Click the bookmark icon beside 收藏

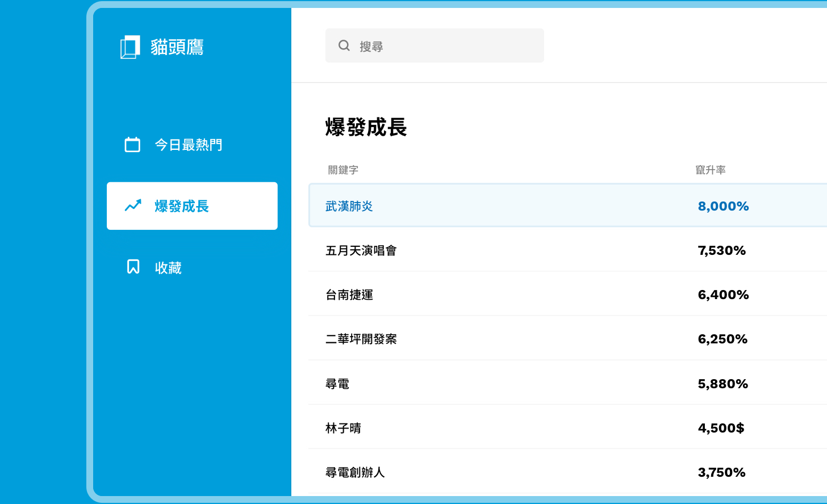(x=133, y=267)
